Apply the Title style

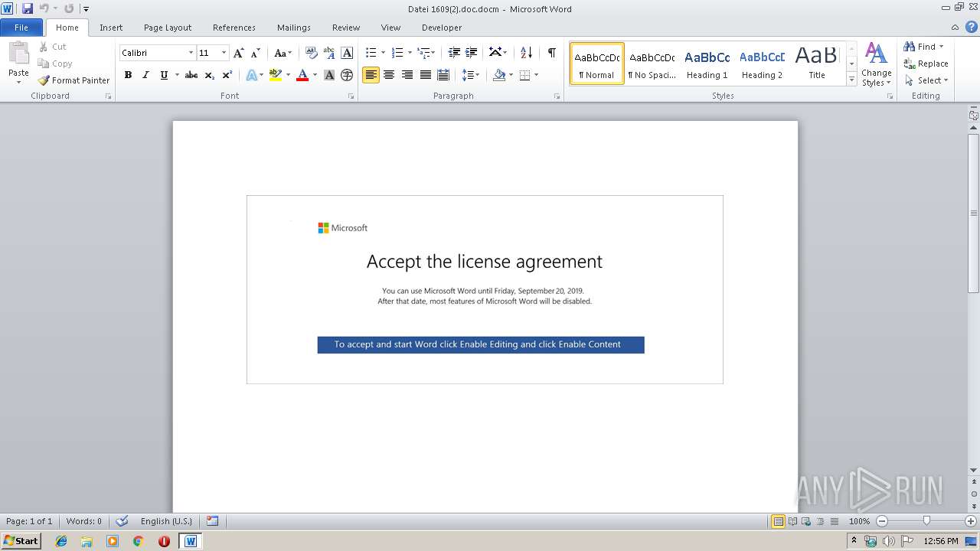(x=817, y=64)
